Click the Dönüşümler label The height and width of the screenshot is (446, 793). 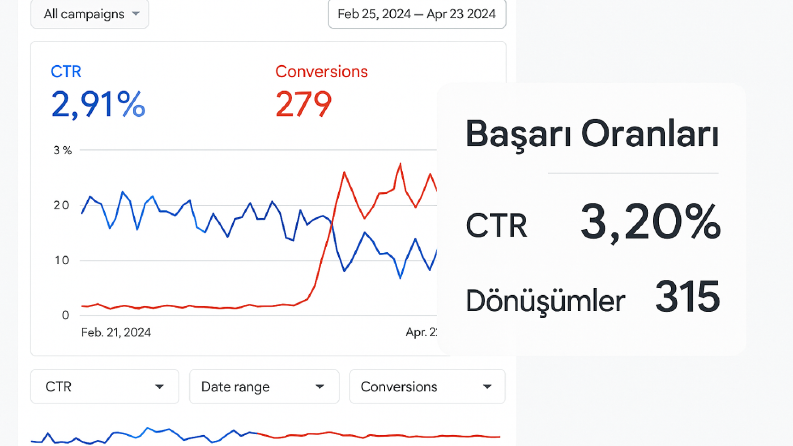545,300
